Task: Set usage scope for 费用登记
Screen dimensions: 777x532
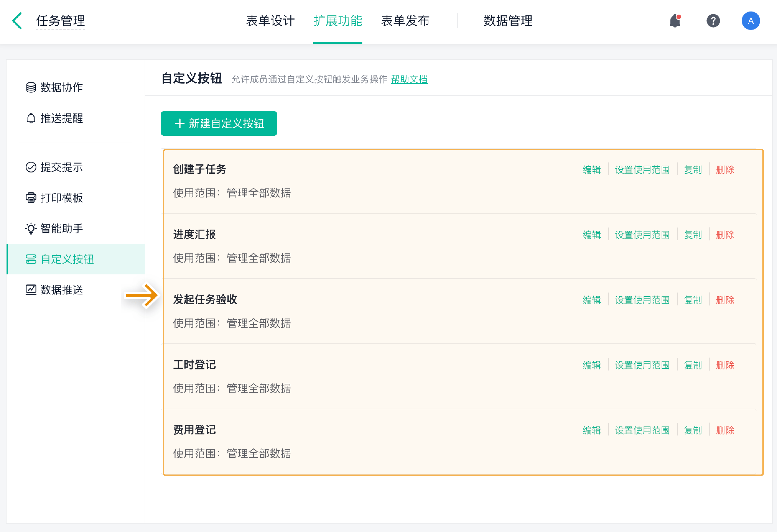Action: click(642, 430)
